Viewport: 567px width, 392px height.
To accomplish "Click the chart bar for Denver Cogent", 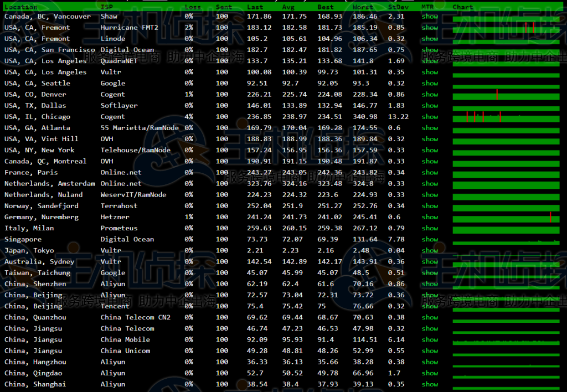I will point(506,95).
